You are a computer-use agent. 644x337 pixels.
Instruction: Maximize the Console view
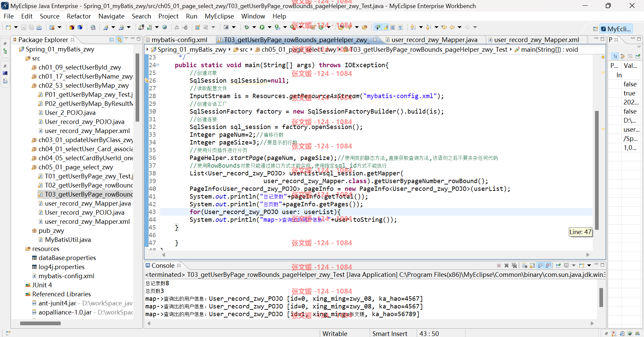coord(602,265)
